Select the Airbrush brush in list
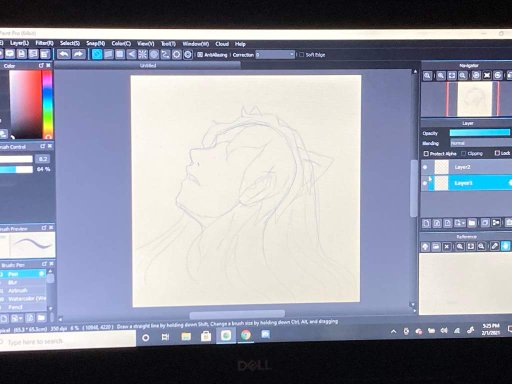 click(x=18, y=291)
